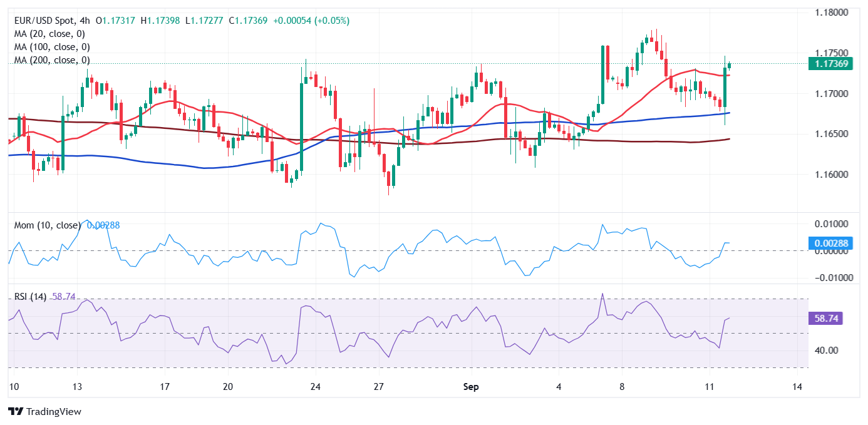Click the blue Momentum value badge 0.00288
The image size is (868, 425).
click(830, 243)
